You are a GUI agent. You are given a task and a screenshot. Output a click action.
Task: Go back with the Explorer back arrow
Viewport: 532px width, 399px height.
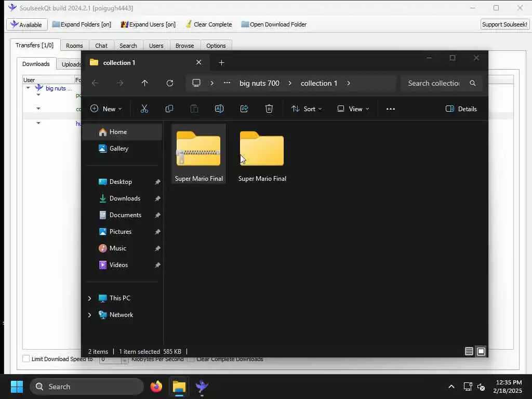click(95, 83)
